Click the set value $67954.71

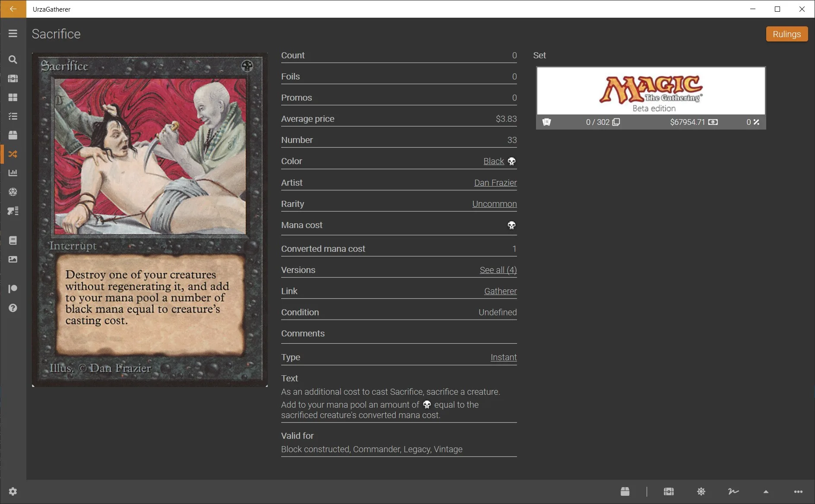pyautogui.click(x=687, y=122)
